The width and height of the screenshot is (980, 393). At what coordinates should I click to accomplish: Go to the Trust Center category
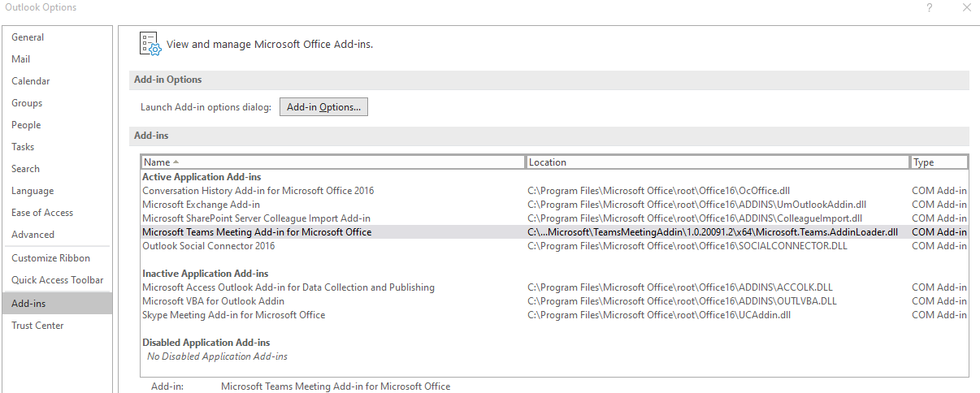pos(37,326)
